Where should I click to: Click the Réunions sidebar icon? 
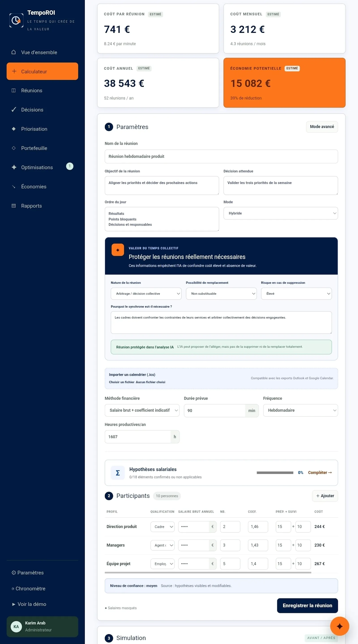coord(13,91)
